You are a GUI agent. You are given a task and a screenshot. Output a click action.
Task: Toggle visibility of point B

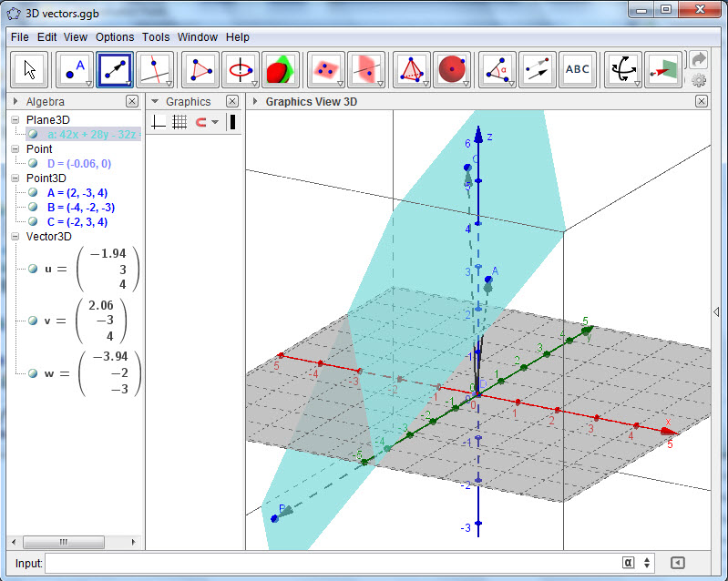click(x=33, y=207)
